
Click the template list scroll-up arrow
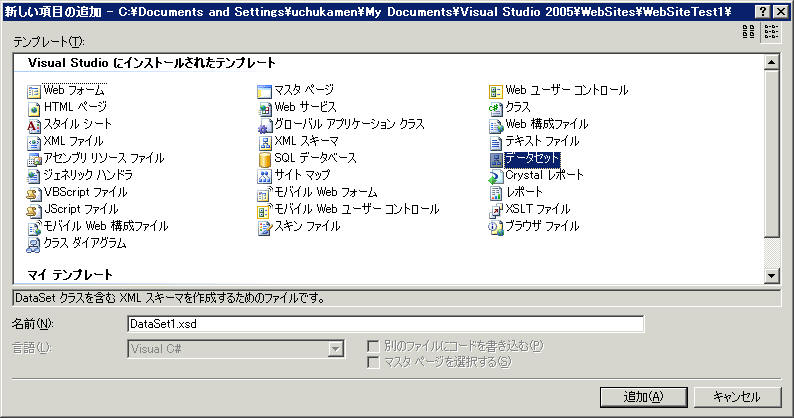[771, 62]
